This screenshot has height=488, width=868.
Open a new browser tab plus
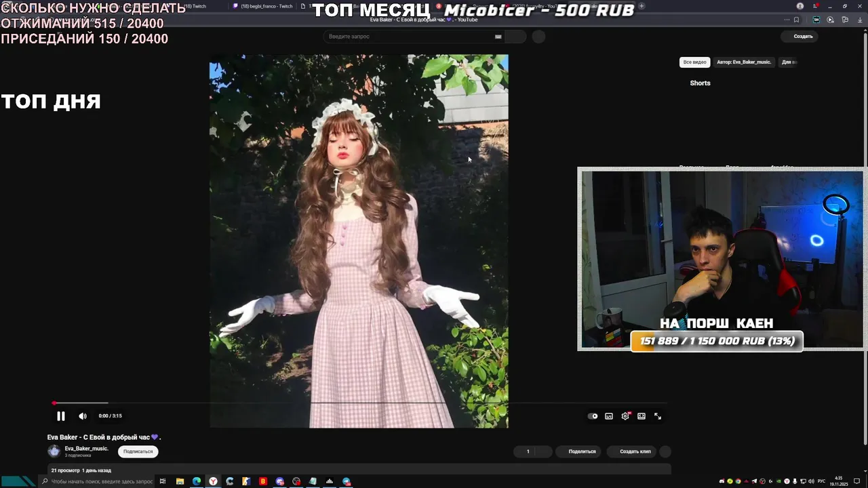pos(642,6)
